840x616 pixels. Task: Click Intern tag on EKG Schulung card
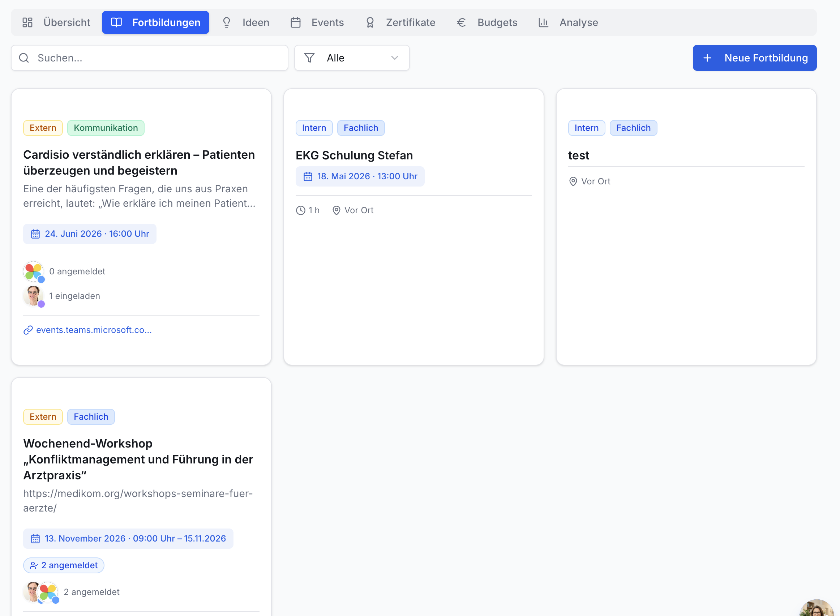314,128
